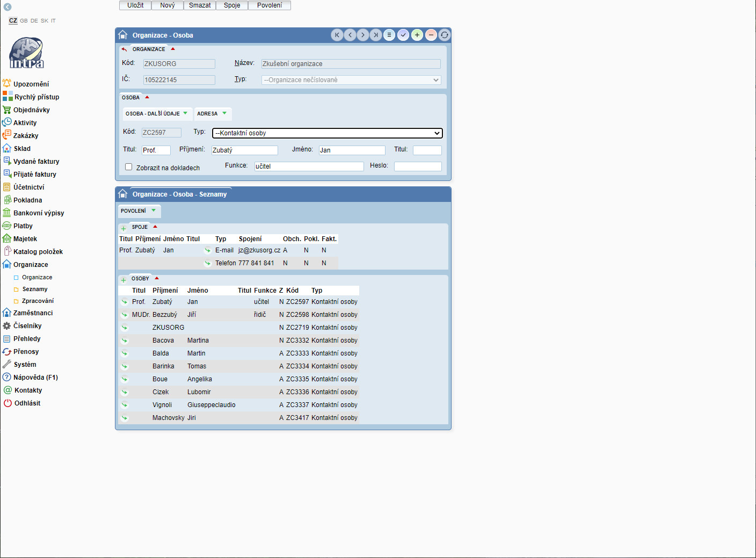Click the red minus delete-record icon
Screen dimensions: 756x558
[431, 35]
